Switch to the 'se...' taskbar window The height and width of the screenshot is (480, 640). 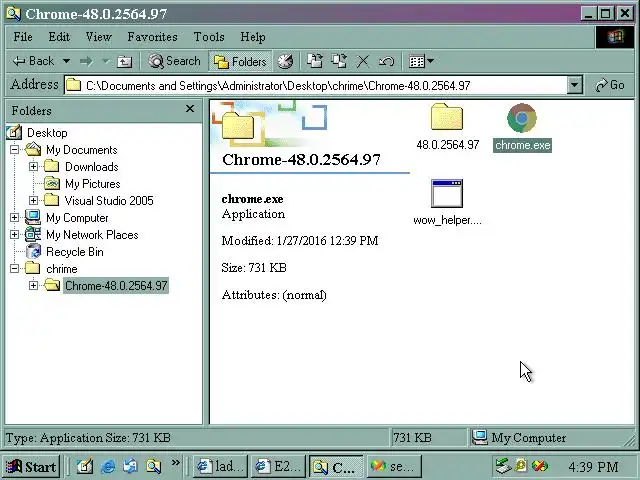click(x=394, y=466)
